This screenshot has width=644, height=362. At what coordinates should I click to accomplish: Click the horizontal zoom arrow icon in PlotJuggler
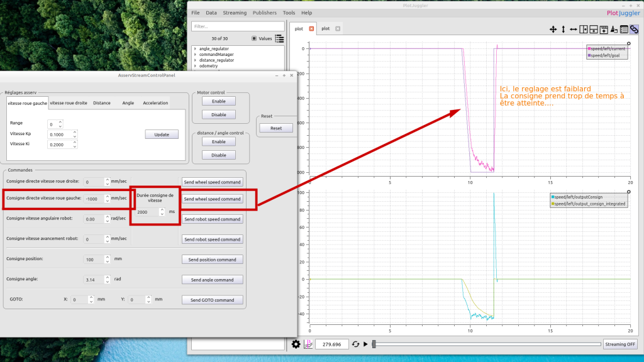coord(573,29)
